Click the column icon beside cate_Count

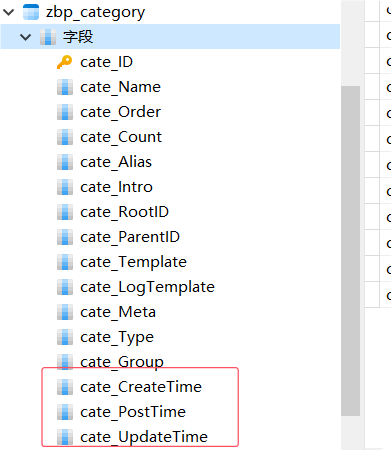coord(65,137)
